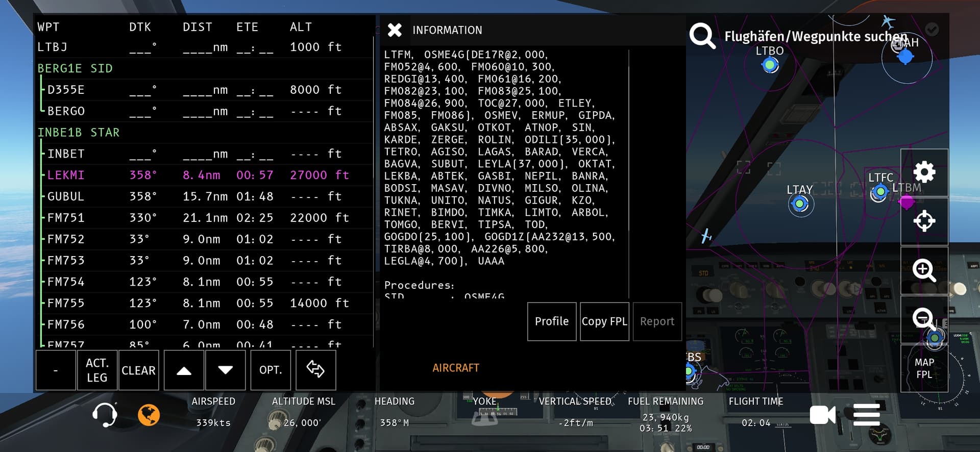Click the Procedures heading in Information panel
The image size is (980, 452).
[419, 285]
